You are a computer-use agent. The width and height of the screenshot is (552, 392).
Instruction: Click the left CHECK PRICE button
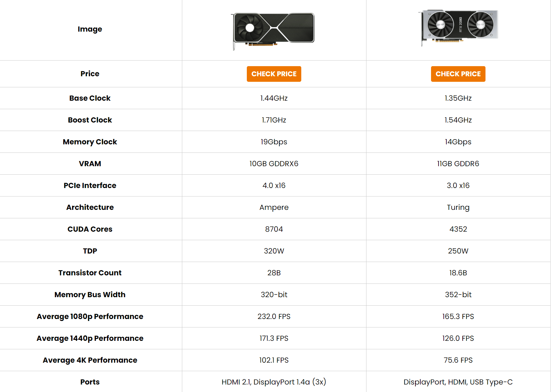(274, 74)
